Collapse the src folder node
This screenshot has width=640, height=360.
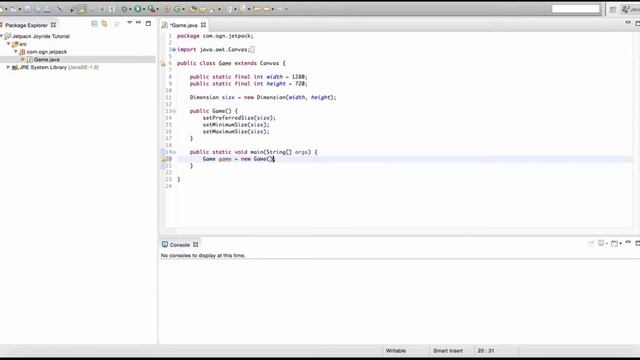click(9, 44)
